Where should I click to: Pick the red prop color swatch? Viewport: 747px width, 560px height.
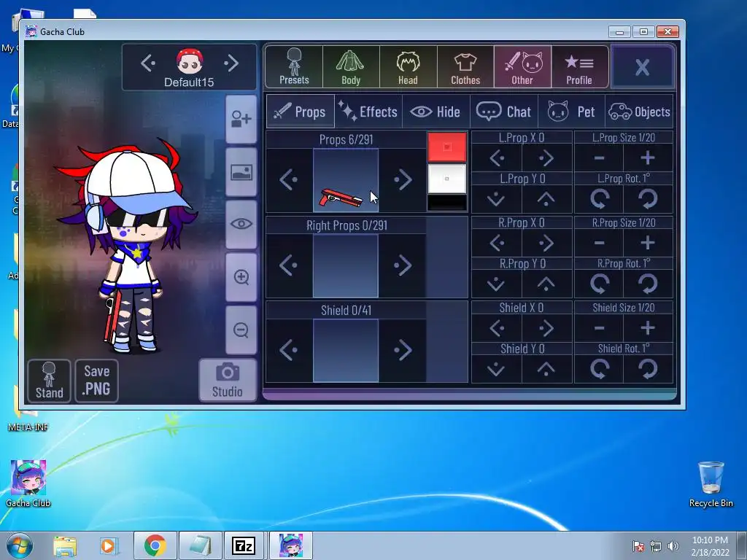[447, 147]
